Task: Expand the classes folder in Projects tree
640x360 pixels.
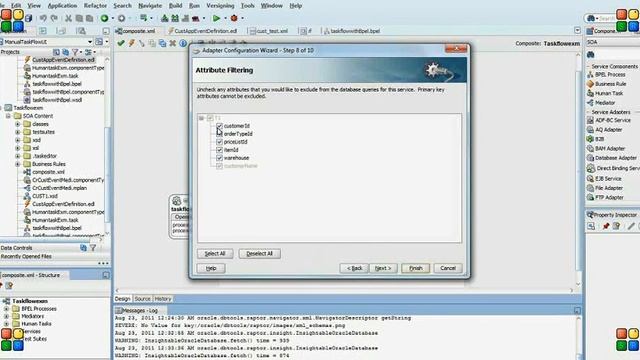Action: point(18,124)
